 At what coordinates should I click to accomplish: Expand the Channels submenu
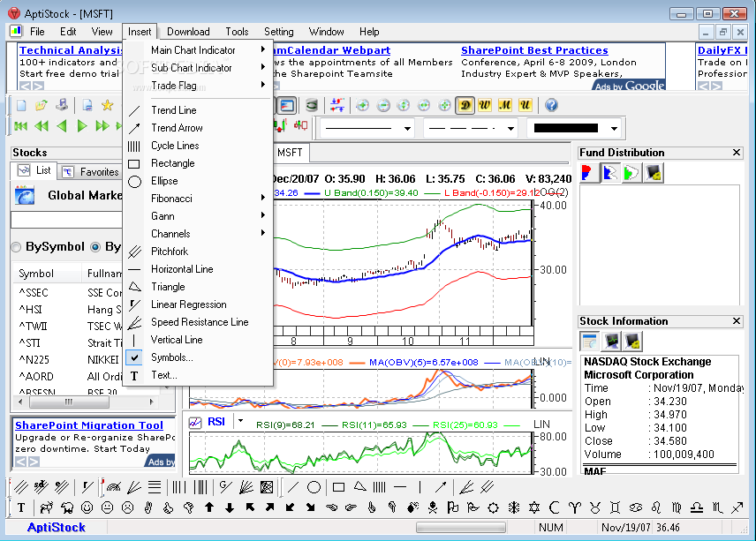click(198, 234)
